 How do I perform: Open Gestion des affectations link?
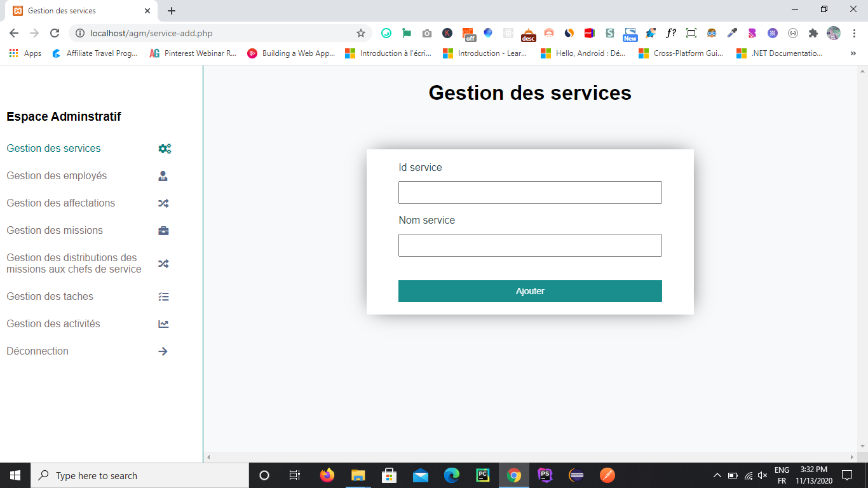(x=61, y=203)
